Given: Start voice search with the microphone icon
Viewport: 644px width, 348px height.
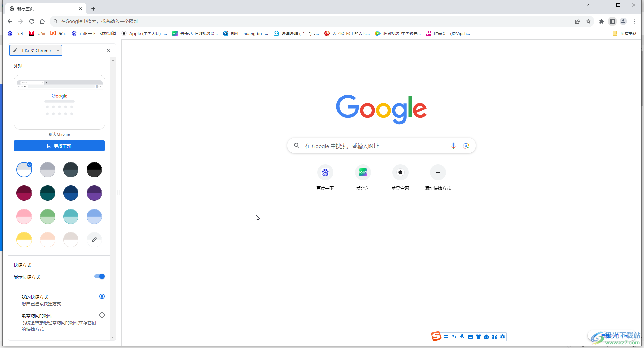Looking at the screenshot, I should coord(453,146).
